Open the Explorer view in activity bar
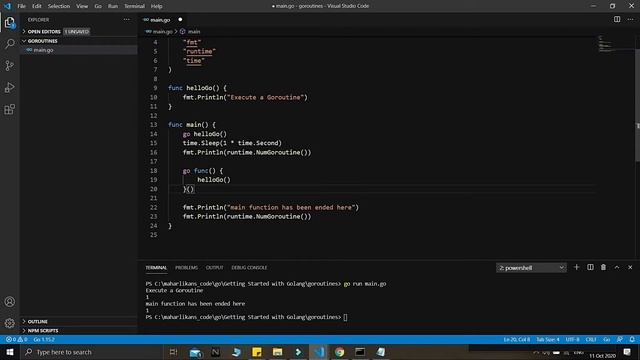 tap(9, 22)
